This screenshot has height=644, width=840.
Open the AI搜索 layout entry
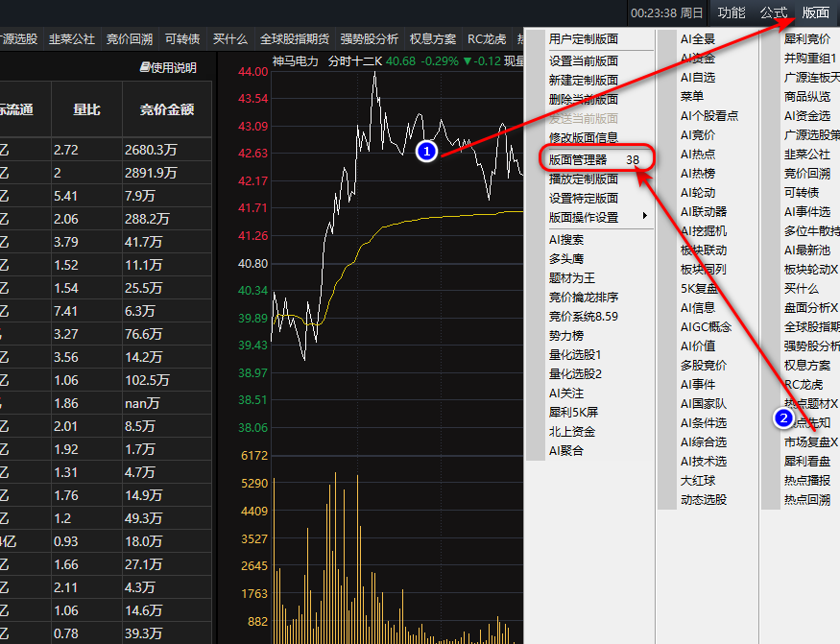566,240
